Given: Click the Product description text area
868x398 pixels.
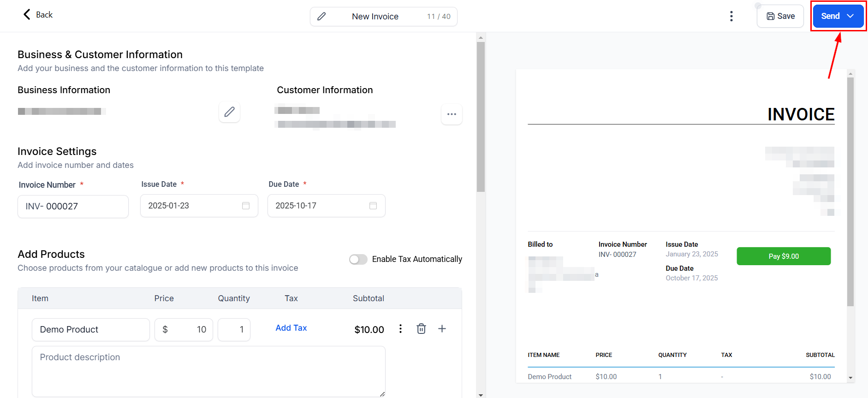Looking at the screenshot, I should click(208, 372).
